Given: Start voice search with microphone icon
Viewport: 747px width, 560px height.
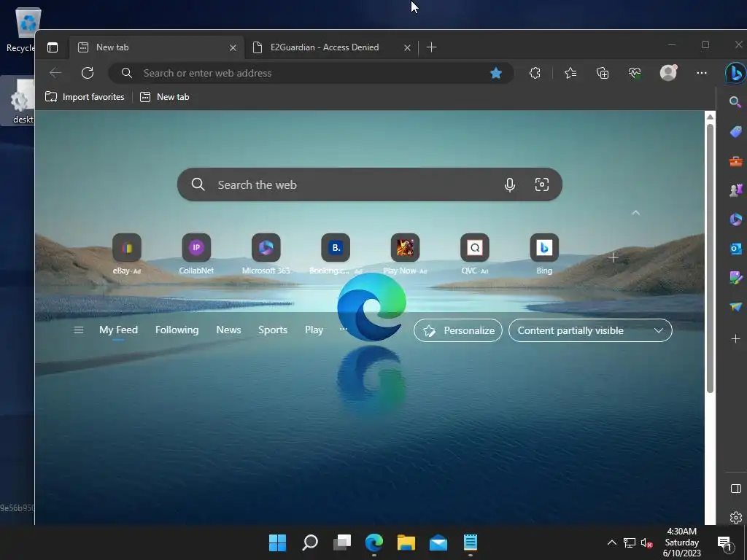Looking at the screenshot, I should click(x=509, y=184).
